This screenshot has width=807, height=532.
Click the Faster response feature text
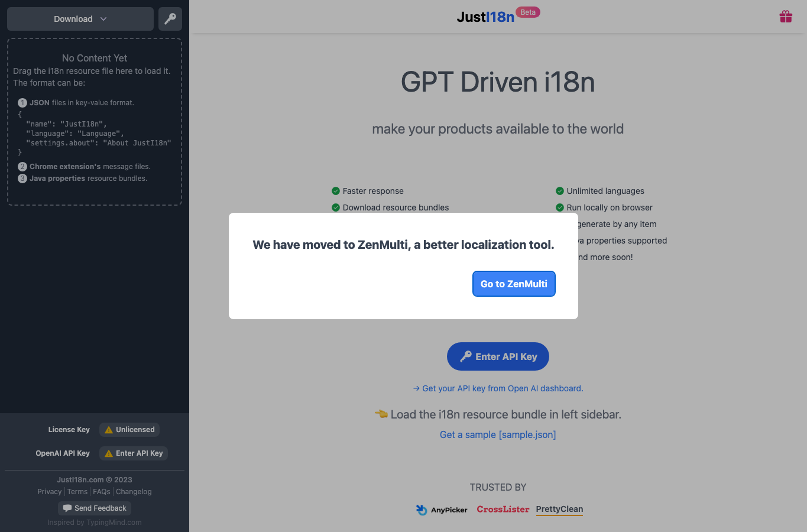click(373, 191)
